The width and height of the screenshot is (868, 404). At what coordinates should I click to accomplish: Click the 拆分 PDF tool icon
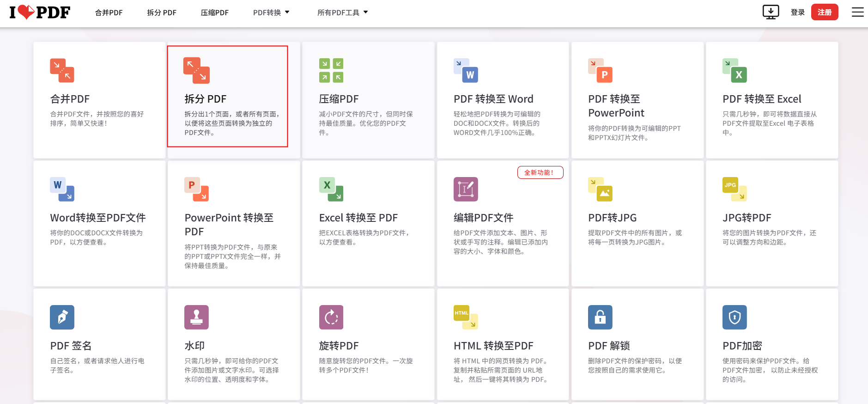tap(196, 71)
